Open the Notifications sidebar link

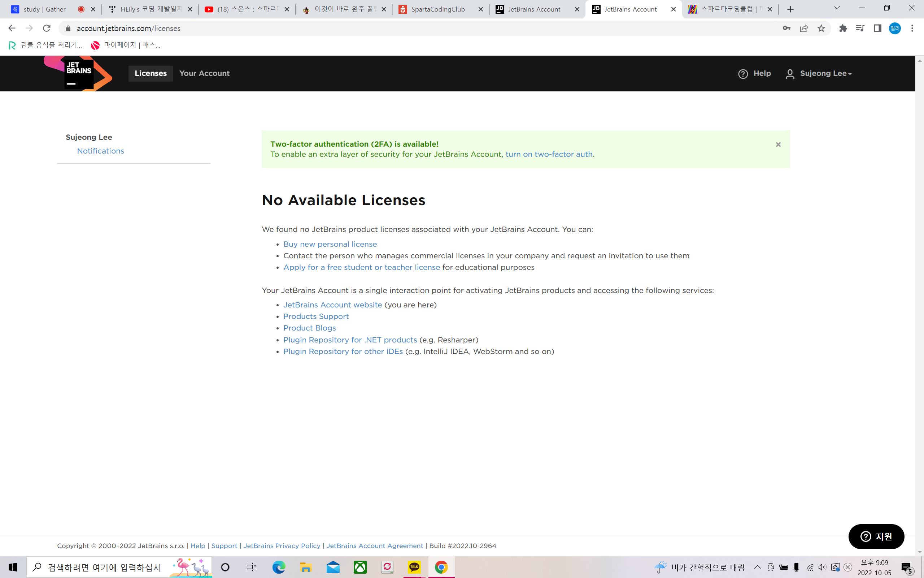pos(100,151)
